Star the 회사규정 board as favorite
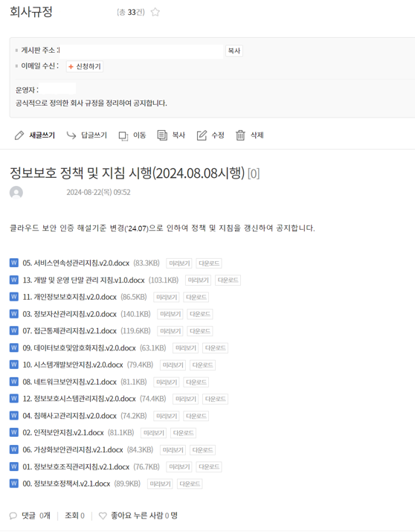Viewport: 415px width, 532px height. point(155,12)
